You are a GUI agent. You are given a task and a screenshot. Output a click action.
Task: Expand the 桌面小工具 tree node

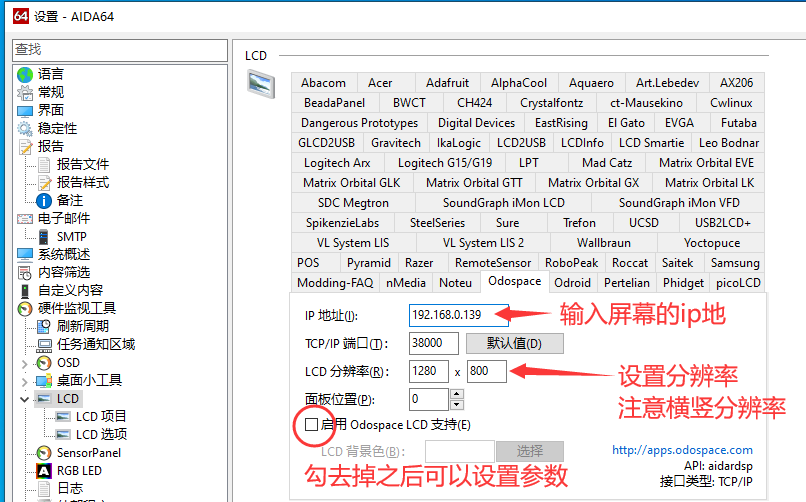(x=24, y=382)
